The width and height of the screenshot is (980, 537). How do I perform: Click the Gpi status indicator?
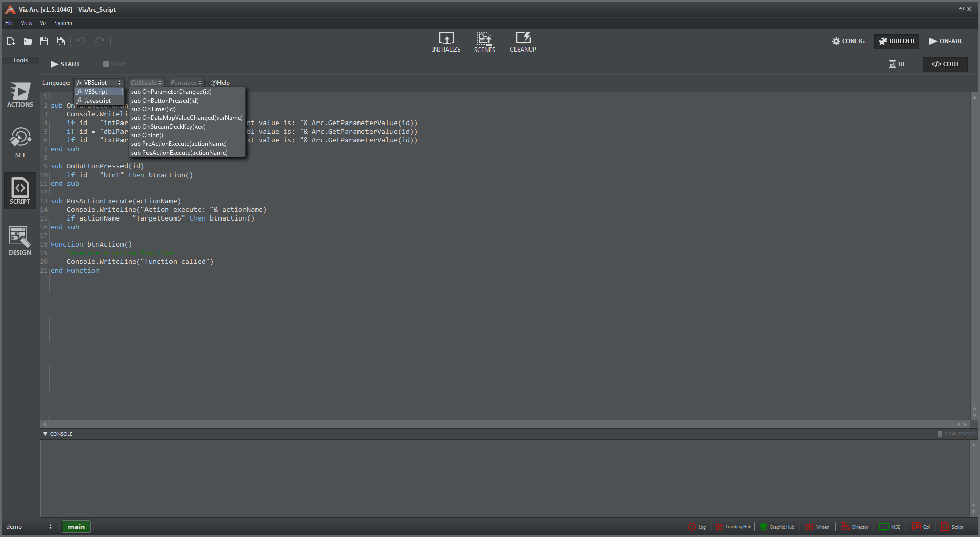pos(921,527)
